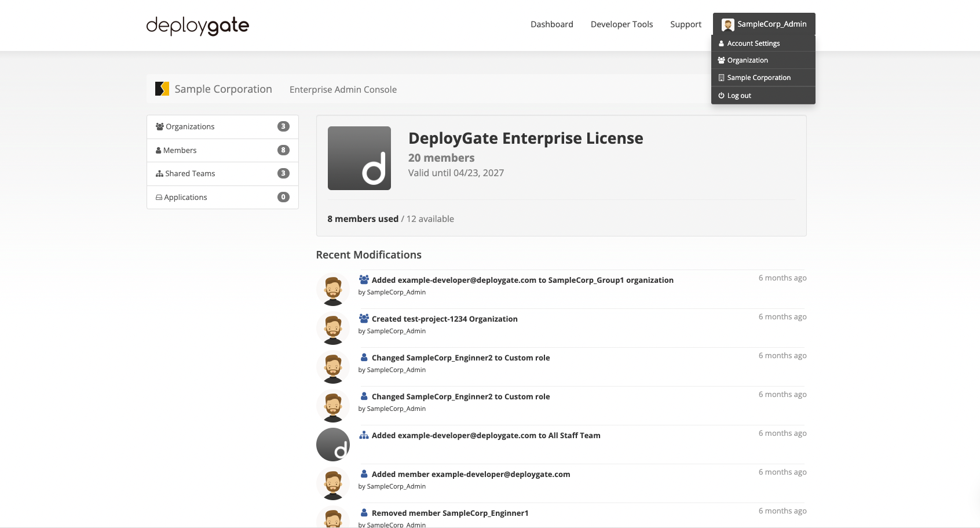Click the DeployGate Enterprise License thumbnail icon
The height and width of the screenshot is (528, 980).
359,158
